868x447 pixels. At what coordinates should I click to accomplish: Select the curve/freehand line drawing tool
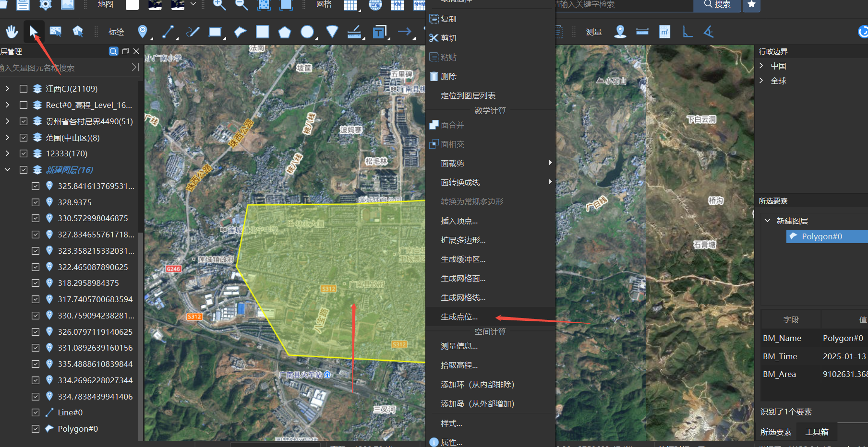[192, 32]
